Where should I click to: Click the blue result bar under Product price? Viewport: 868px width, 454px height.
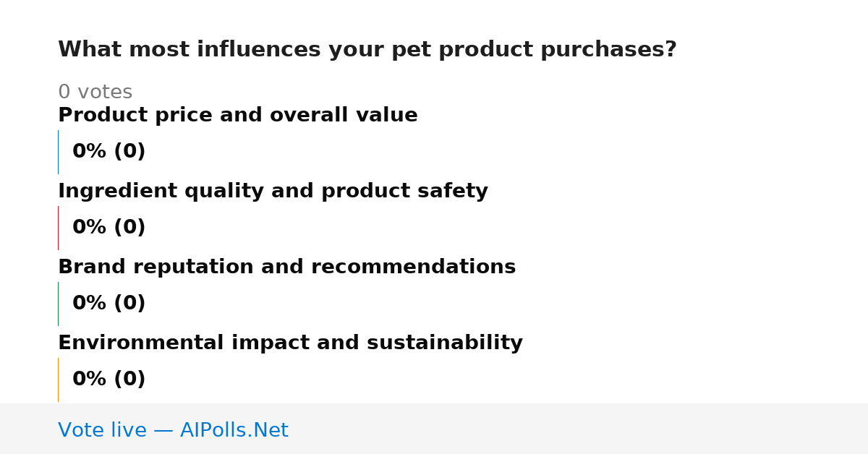58,152
